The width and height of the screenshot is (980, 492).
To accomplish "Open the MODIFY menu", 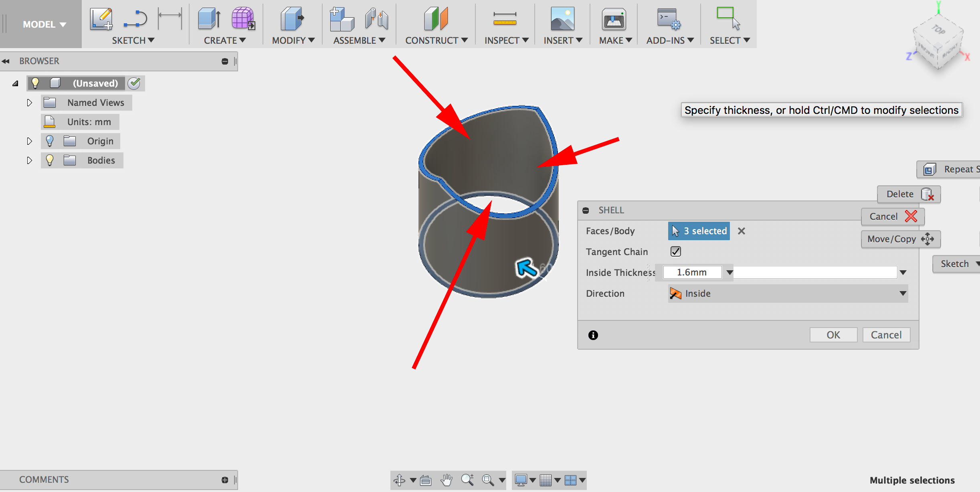I will tap(293, 40).
